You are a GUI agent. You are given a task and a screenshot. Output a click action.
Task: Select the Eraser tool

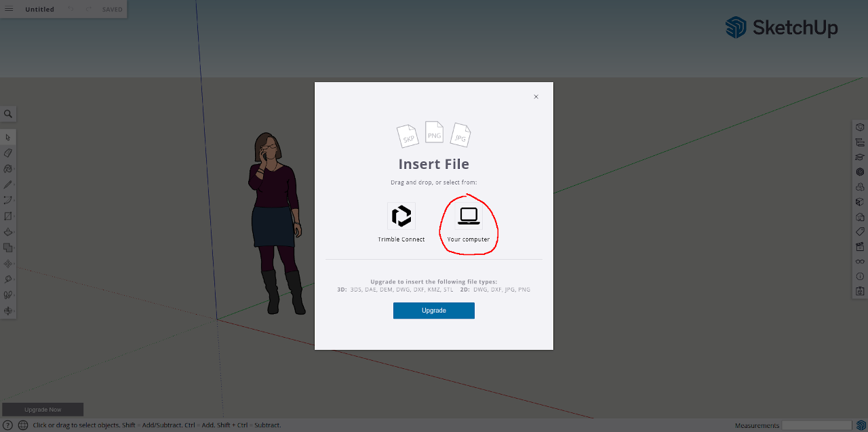8,153
